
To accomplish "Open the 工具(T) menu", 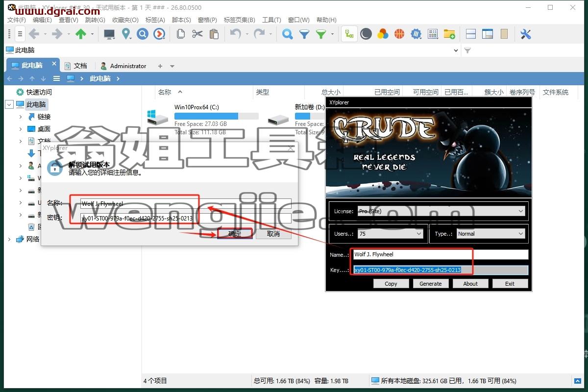I will [271, 20].
